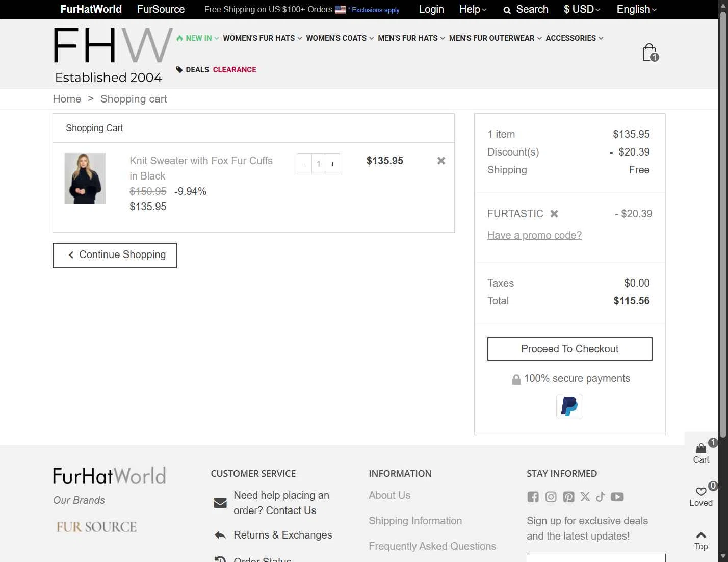Click Have a promo code? link
Viewport: 728px width, 562px height.
coord(534,235)
